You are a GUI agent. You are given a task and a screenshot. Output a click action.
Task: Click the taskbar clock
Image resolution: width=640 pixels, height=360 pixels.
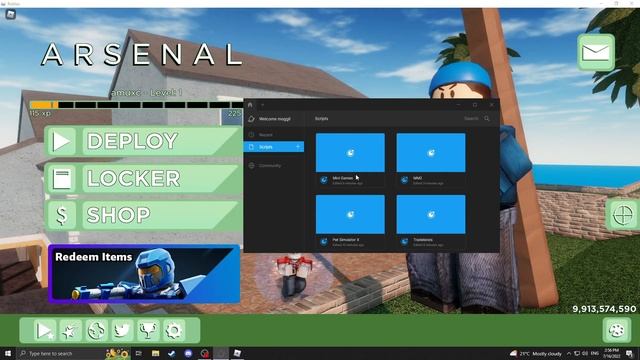611,353
